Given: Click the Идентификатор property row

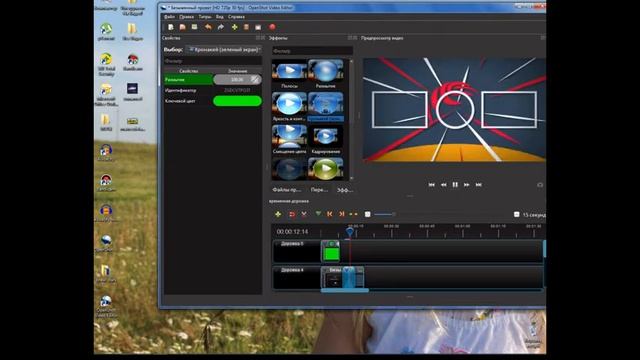Looking at the screenshot, I should click(213, 90).
